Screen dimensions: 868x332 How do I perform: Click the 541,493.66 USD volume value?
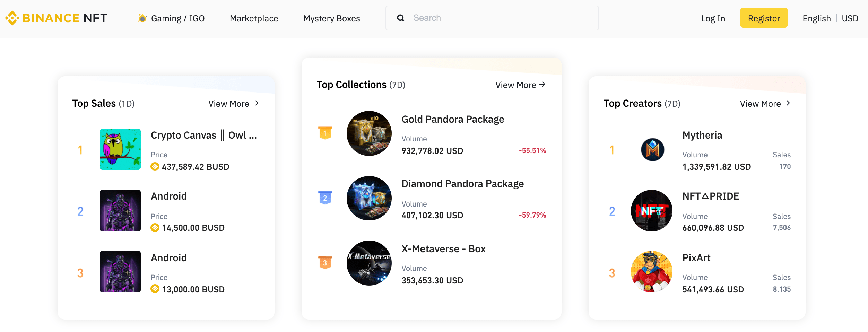713,289
